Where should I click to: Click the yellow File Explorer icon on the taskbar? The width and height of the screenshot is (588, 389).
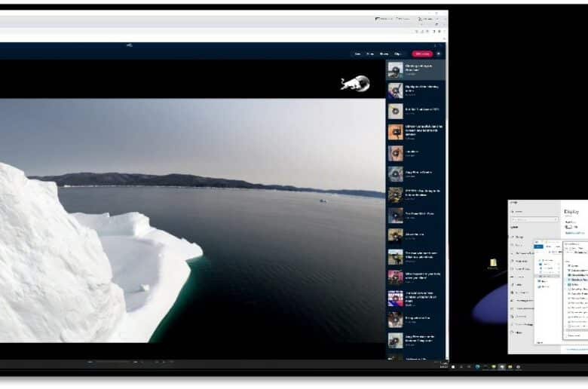click(x=510, y=367)
